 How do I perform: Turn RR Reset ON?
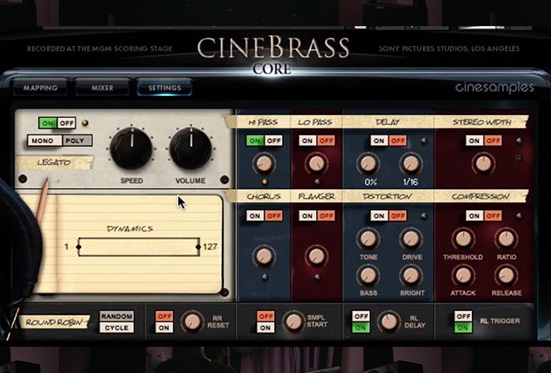164,328
